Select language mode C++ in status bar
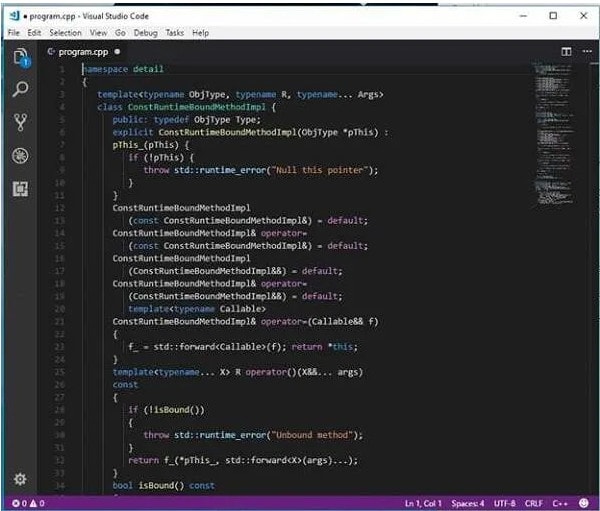Viewport: 600px width, 511px height. tap(560, 503)
